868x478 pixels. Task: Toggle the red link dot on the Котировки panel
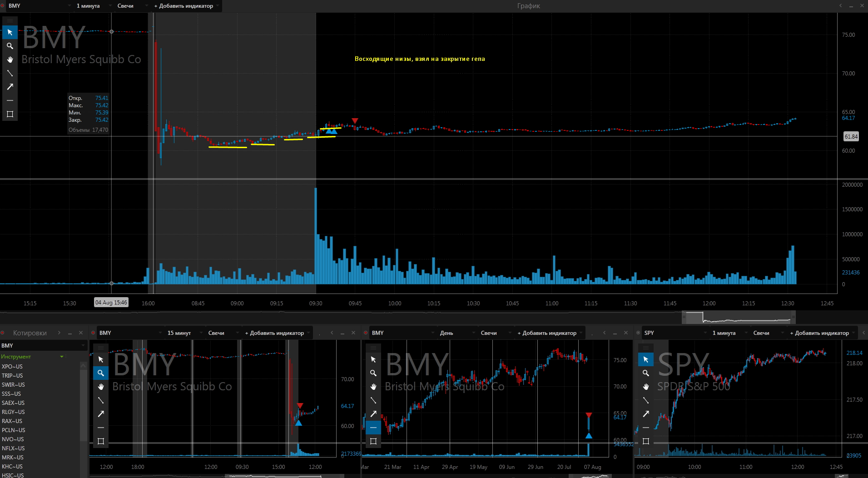2,333
